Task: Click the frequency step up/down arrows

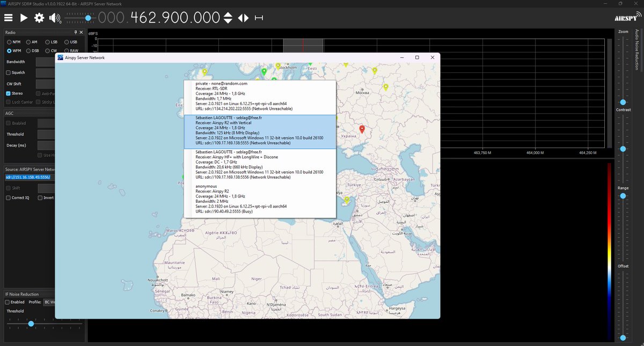Action: (228, 18)
